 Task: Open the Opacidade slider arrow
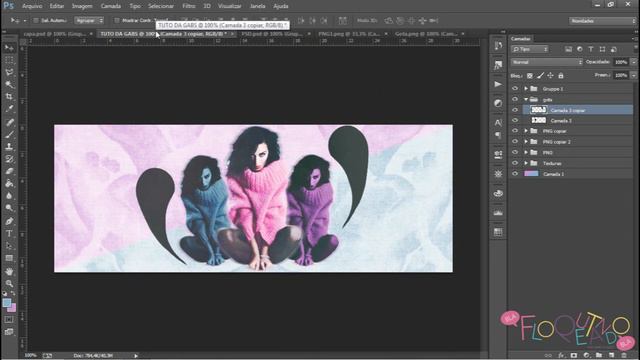point(633,62)
